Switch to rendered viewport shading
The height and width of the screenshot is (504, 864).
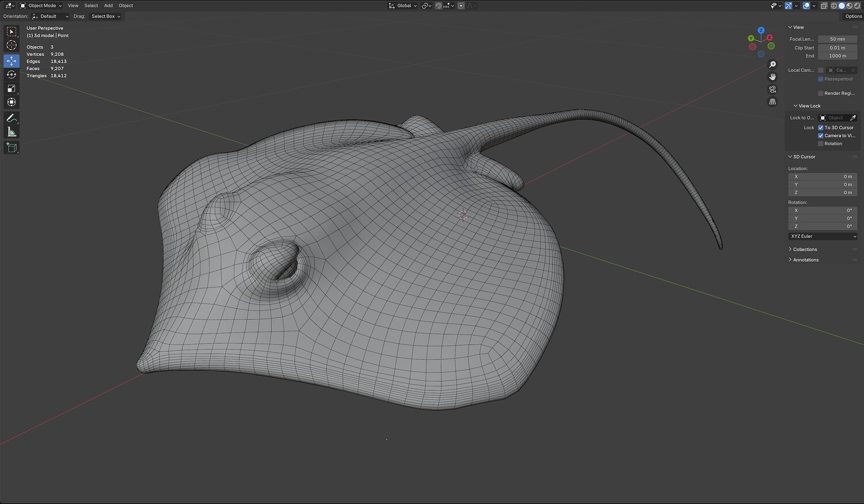[x=857, y=6]
